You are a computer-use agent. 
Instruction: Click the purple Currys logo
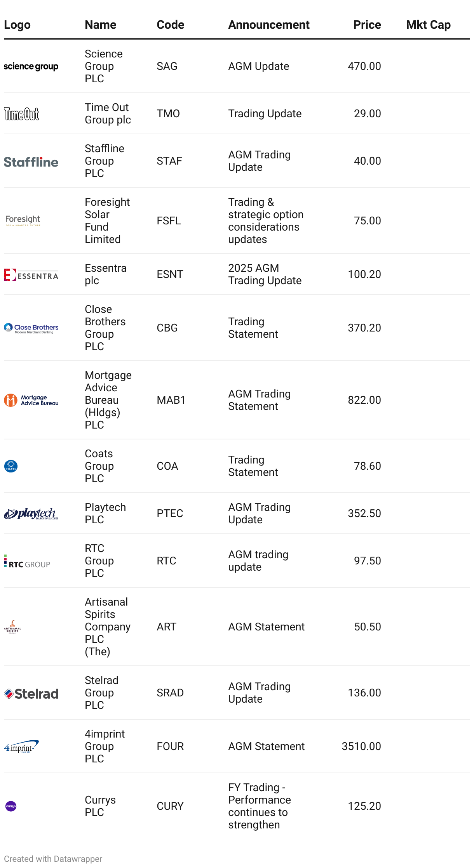click(x=11, y=806)
